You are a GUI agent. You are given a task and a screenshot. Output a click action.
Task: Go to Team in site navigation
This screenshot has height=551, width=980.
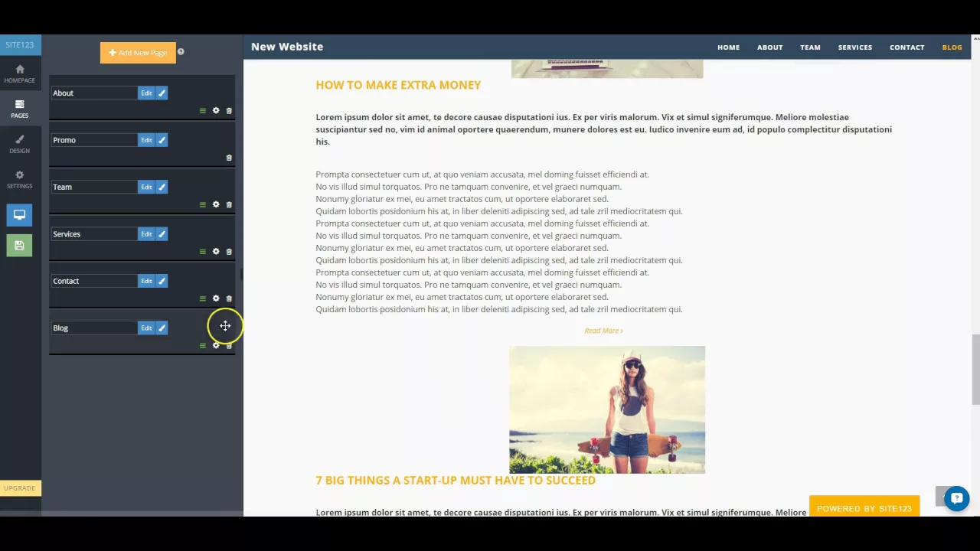coord(810,47)
